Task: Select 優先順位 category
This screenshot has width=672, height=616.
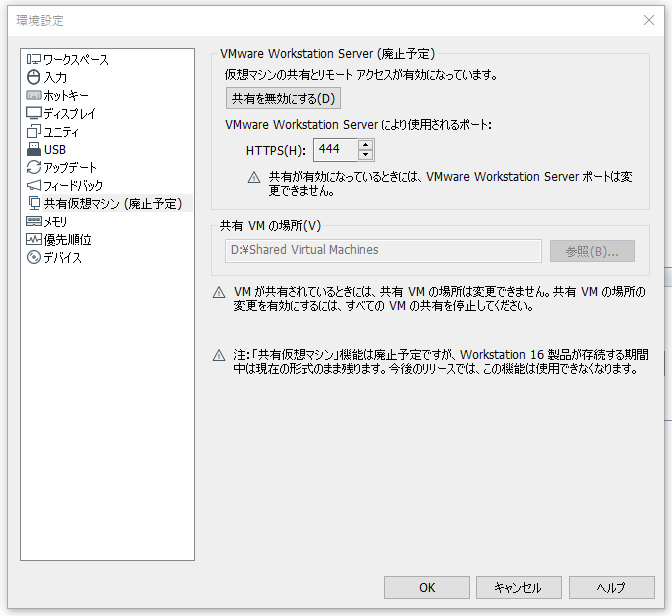Action: (x=67, y=239)
